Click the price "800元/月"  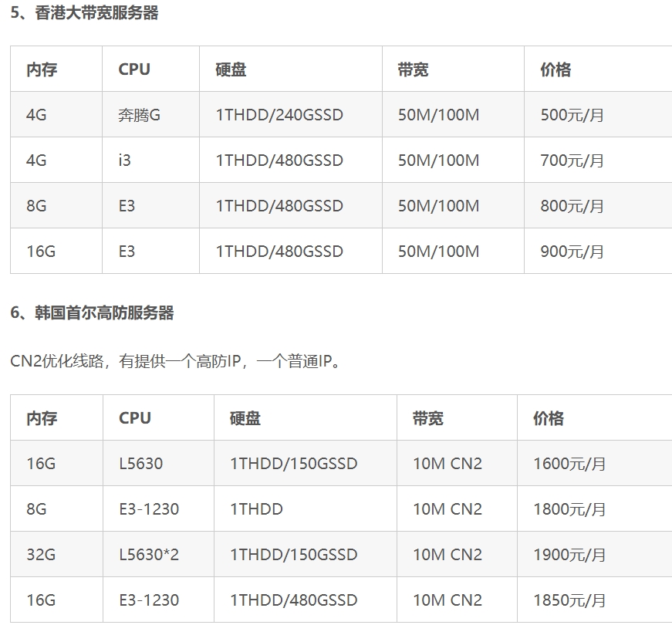click(x=572, y=206)
